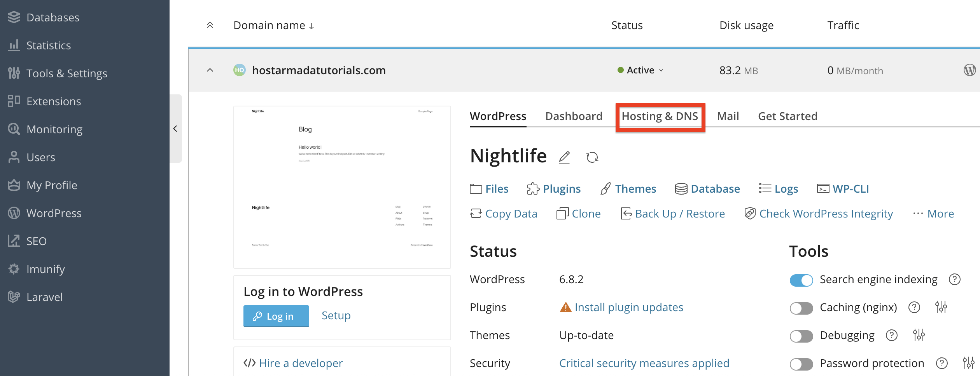Collapse the hostarmadatutorials.com row

[210, 70]
